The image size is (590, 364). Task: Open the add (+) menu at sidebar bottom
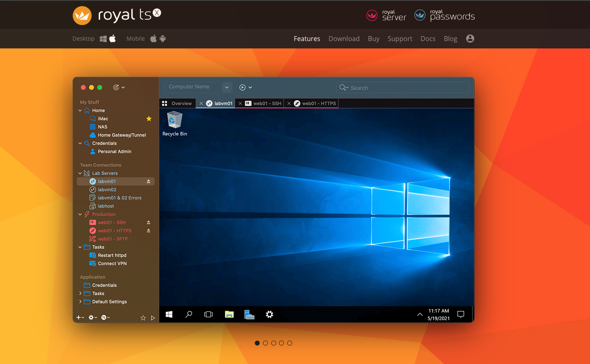(x=80, y=318)
